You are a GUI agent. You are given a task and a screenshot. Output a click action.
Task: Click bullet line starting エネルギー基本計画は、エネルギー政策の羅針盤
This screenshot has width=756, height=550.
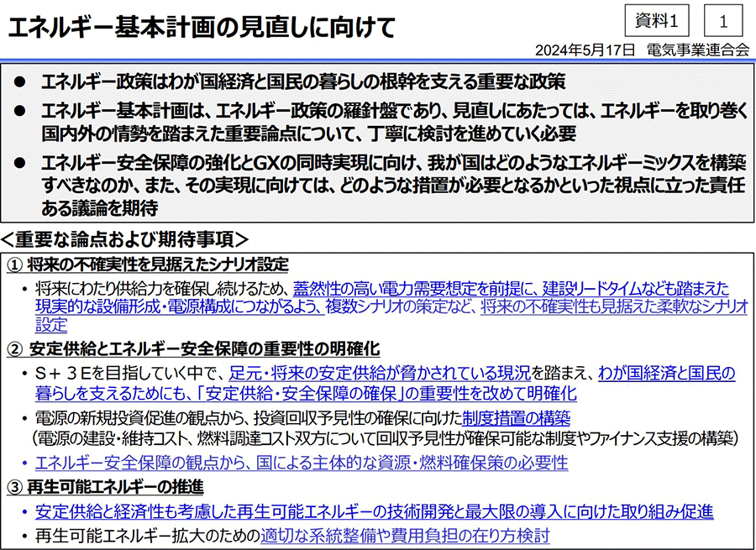[395, 112]
